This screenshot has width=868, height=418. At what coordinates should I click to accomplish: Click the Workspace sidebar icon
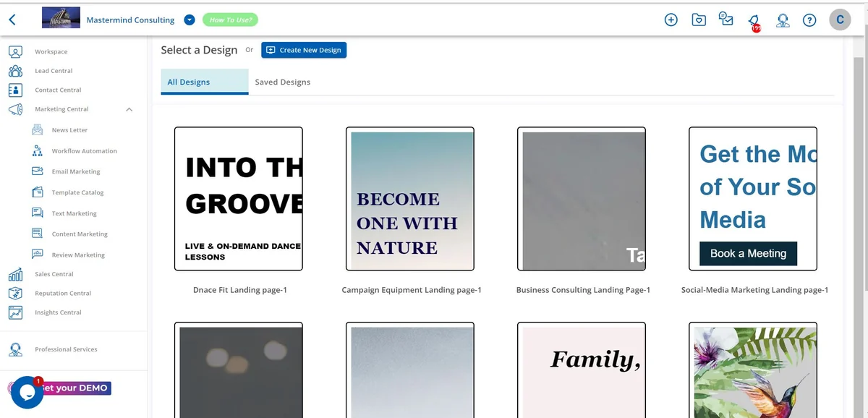(15, 51)
